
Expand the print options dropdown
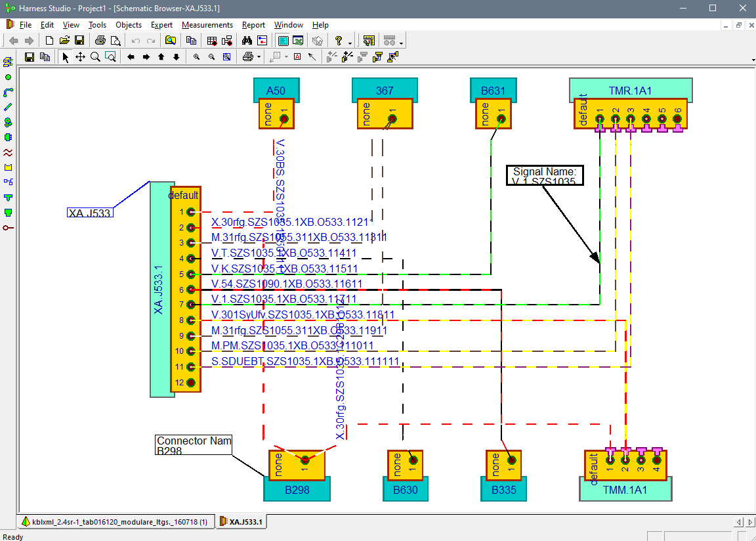[258, 56]
